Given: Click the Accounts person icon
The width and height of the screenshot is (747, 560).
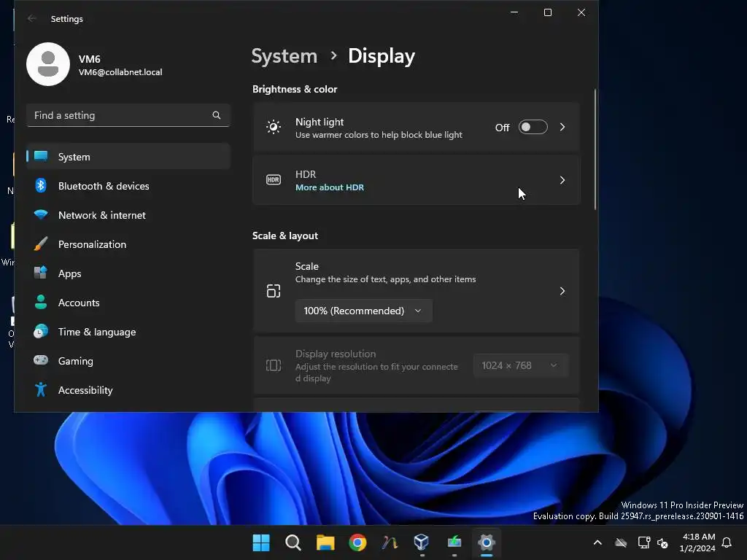Looking at the screenshot, I should point(41,302).
